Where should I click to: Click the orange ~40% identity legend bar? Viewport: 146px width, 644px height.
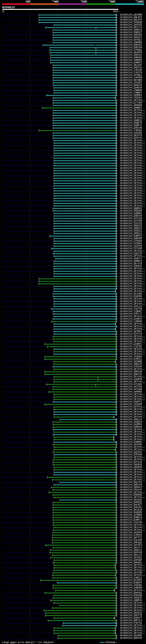pyautogui.click(x=45, y=4)
